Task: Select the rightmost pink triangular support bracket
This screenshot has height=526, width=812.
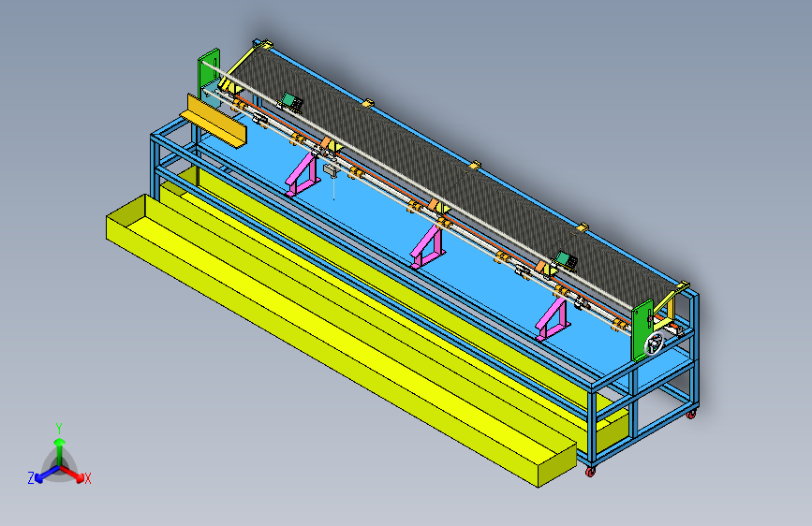Action: (x=553, y=319)
